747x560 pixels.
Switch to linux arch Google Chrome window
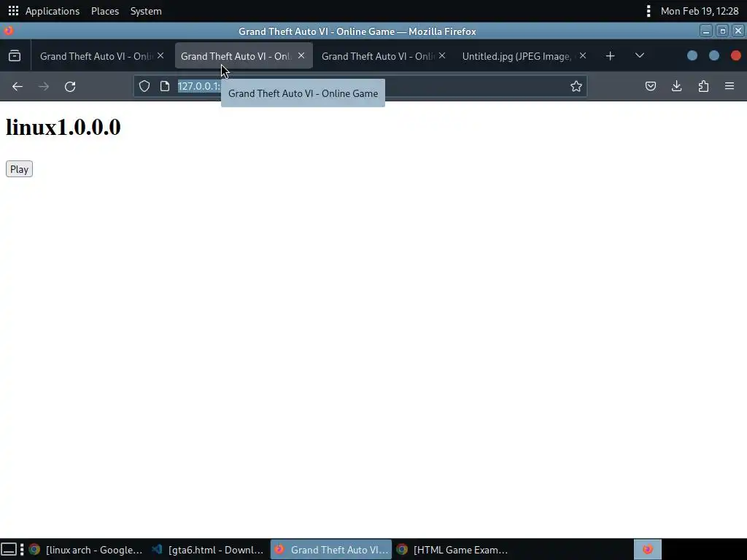tap(86, 550)
